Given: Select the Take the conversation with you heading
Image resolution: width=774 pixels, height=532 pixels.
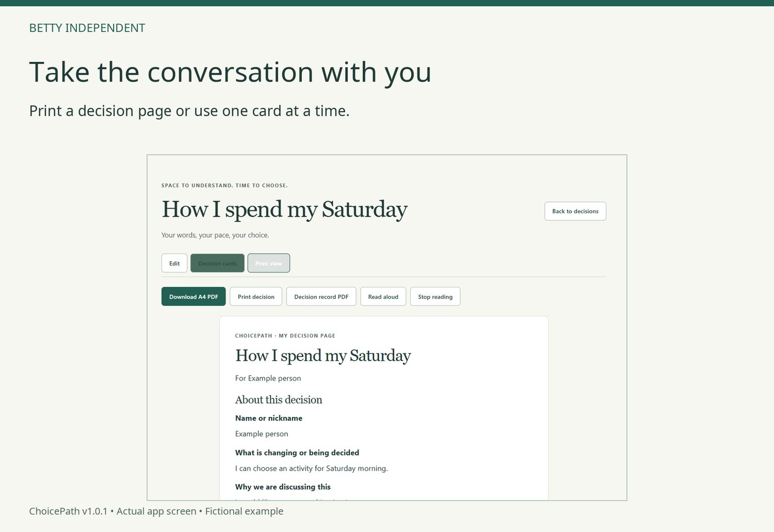Looking at the screenshot, I should [x=230, y=72].
